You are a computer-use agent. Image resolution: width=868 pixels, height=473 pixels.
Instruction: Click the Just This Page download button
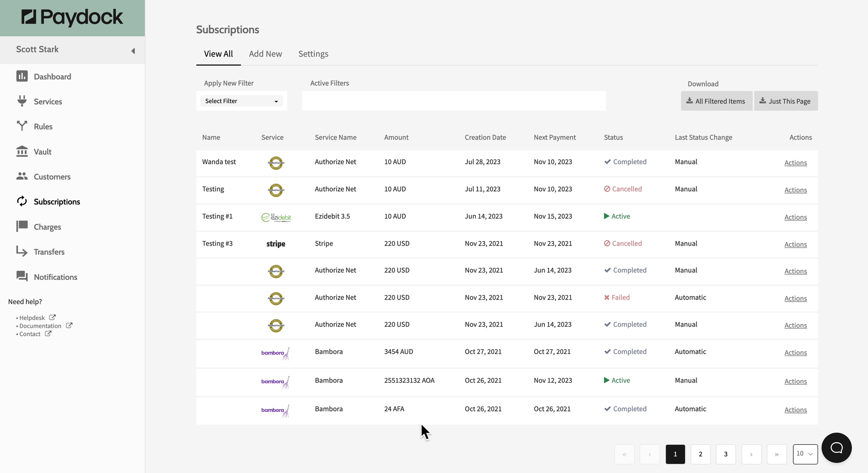785,101
